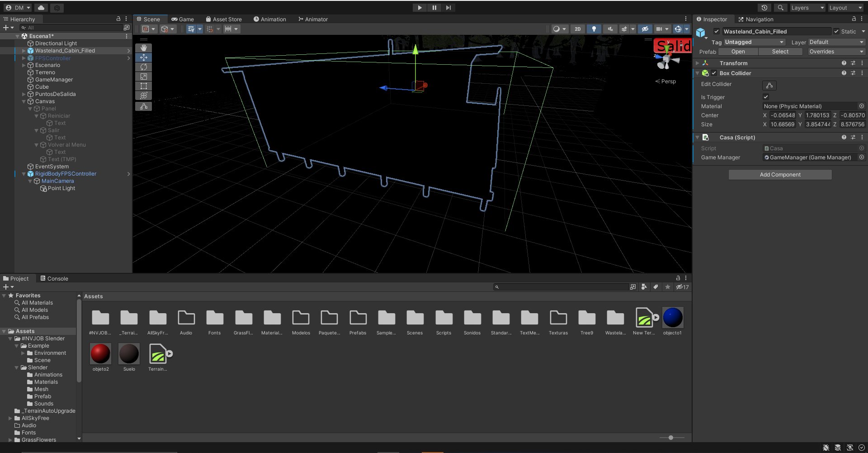
Task: Toggle the Static checkbox
Action: 836,32
